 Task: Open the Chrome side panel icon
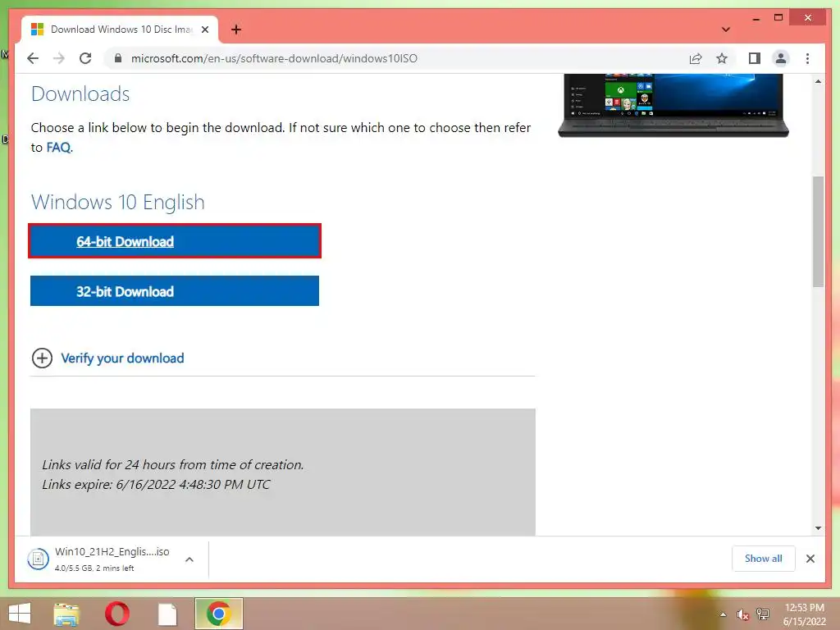coord(755,58)
